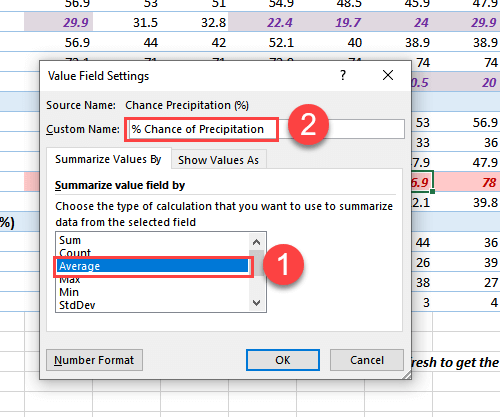The width and height of the screenshot is (500, 417).
Task: Click the list scroll up arrow
Action: pos(256,242)
